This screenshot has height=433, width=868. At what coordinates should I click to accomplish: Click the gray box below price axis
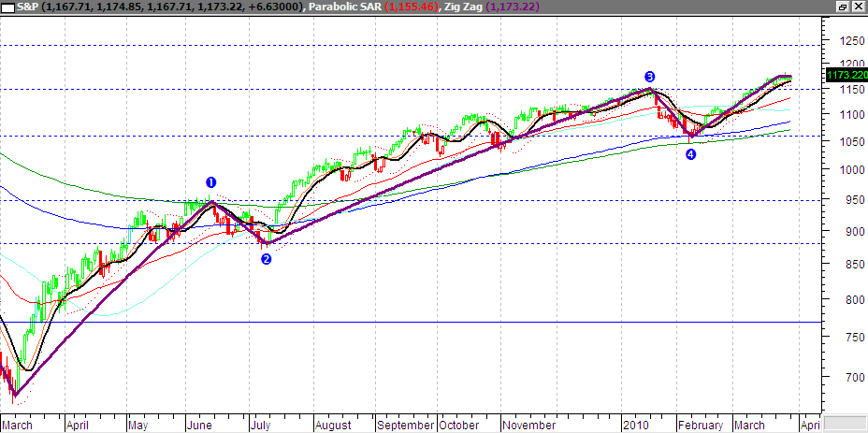coord(846,422)
